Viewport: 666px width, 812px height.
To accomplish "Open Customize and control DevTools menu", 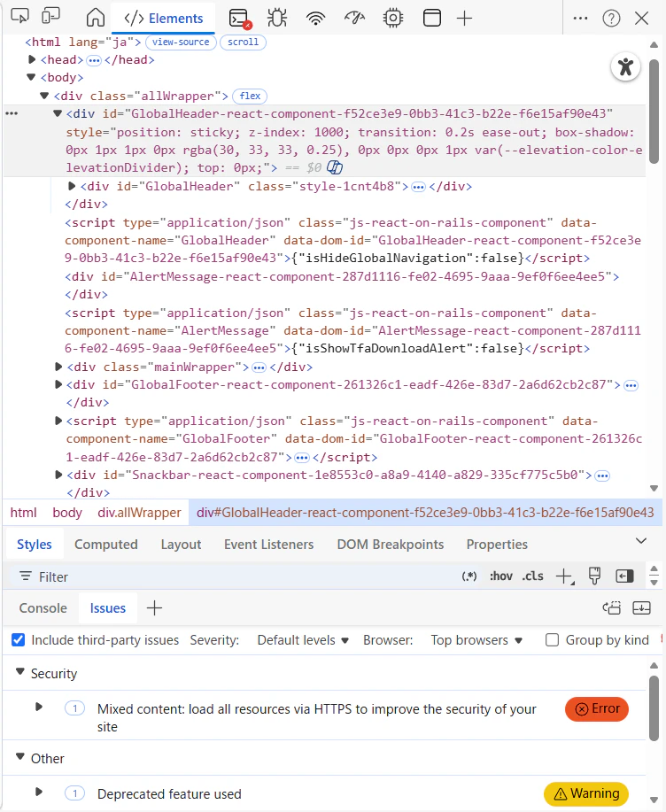I will [x=581, y=18].
